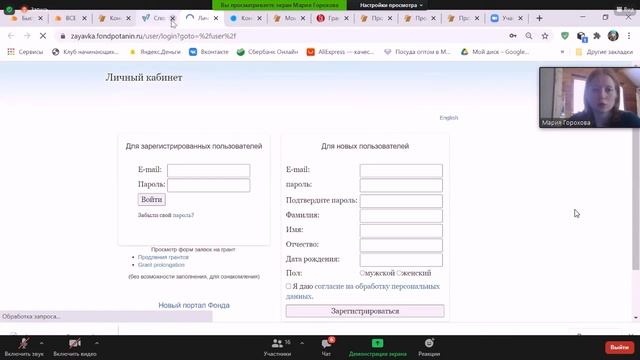Click the browser back arrow

tap(11, 36)
